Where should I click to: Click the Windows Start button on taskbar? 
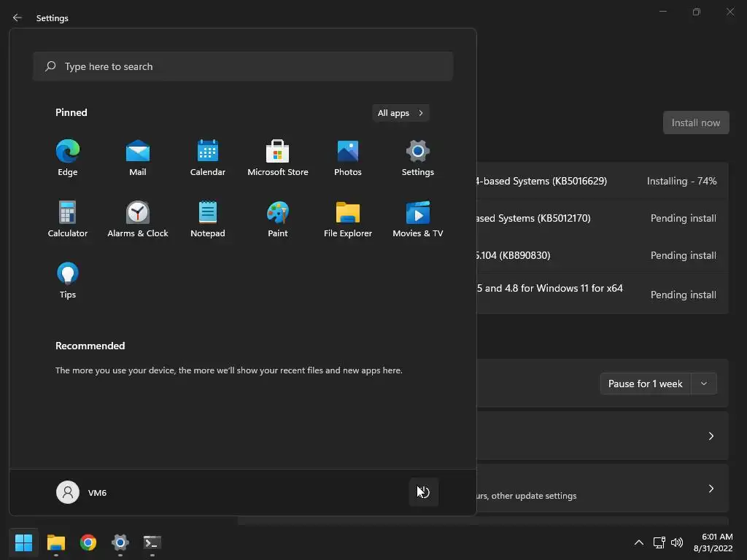coord(23,542)
